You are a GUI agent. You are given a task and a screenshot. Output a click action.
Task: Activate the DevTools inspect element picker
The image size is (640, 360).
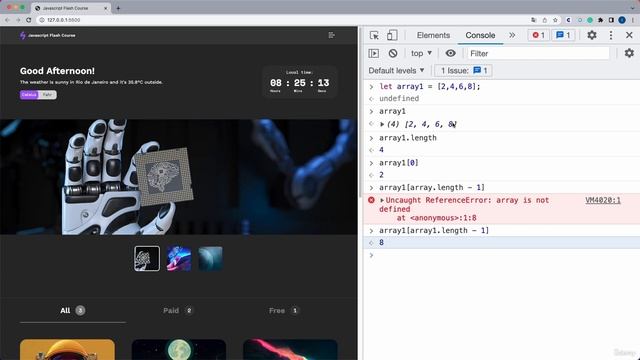[x=374, y=36]
